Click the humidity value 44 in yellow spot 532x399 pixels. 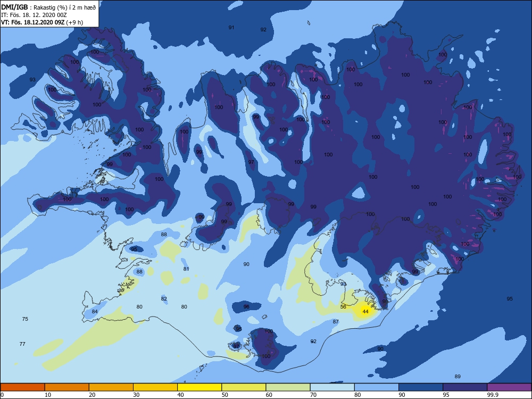coord(365,311)
